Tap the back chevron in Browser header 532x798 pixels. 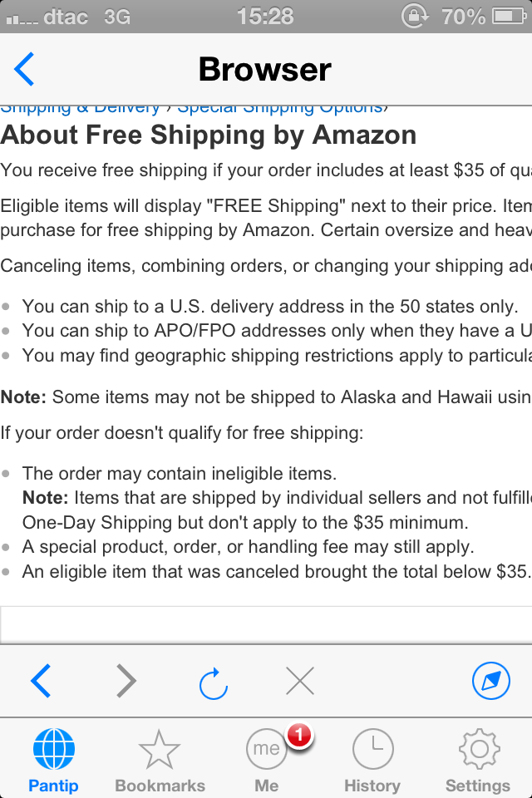coord(24,69)
